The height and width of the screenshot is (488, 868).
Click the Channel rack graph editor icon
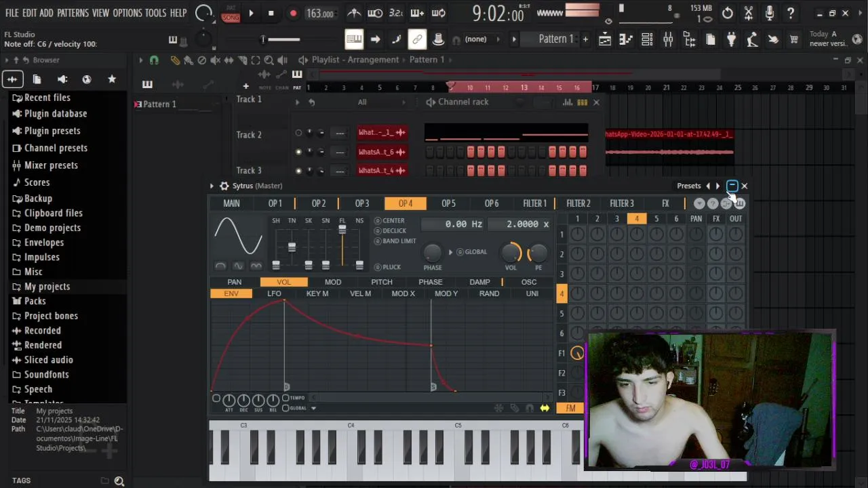pyautogui.click(x=568, y=102)
